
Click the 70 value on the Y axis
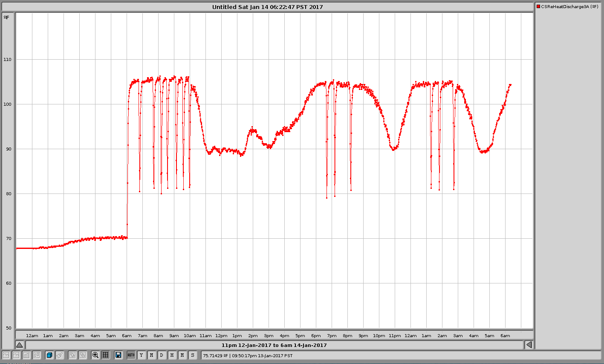click(x=9, y=239)
